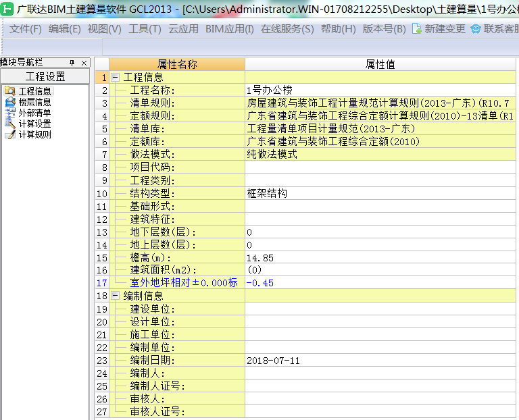The height and width of the screenshot is (420, 519).
Task: Click the empty 编制单位 value field
Action: coord(380,347)
